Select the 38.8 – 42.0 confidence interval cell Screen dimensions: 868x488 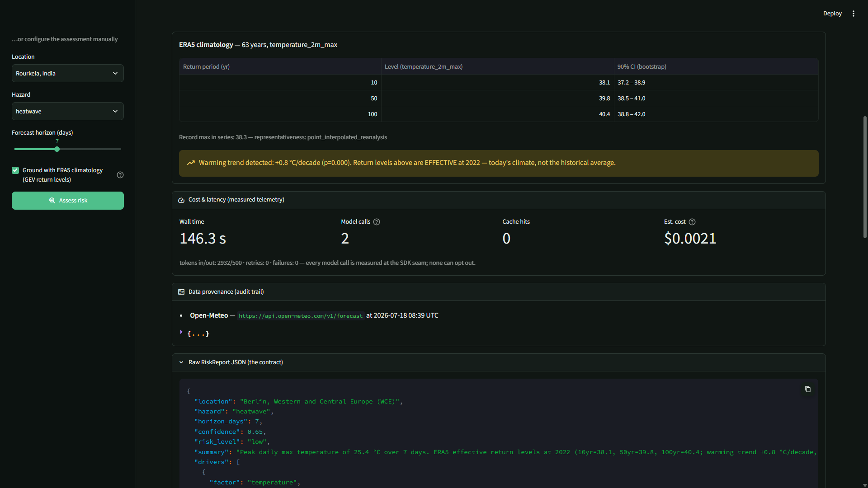point(716,114)
